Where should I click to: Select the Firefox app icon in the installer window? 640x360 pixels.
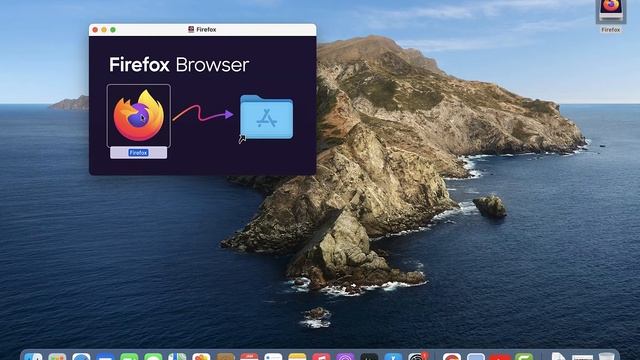tap(139, 116)
